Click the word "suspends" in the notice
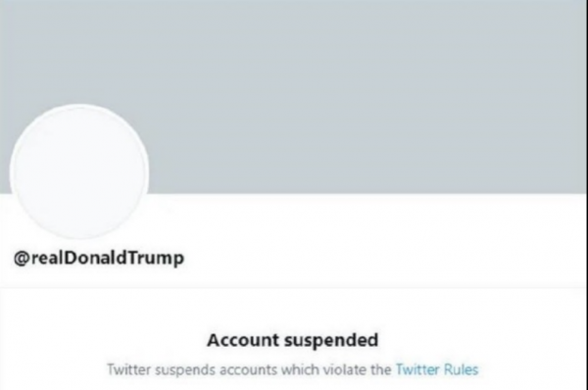The height and width of the screenshot is (390, 588). 185,370
